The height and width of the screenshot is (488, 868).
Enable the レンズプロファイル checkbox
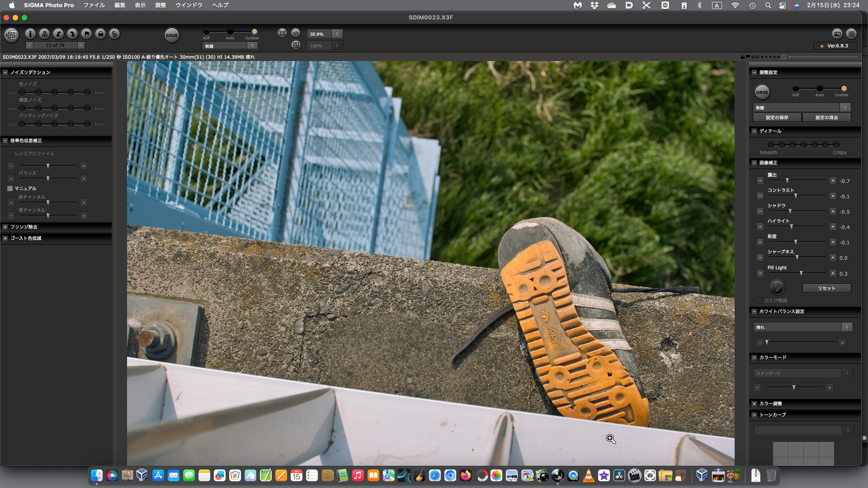click(x=10, y=154)
